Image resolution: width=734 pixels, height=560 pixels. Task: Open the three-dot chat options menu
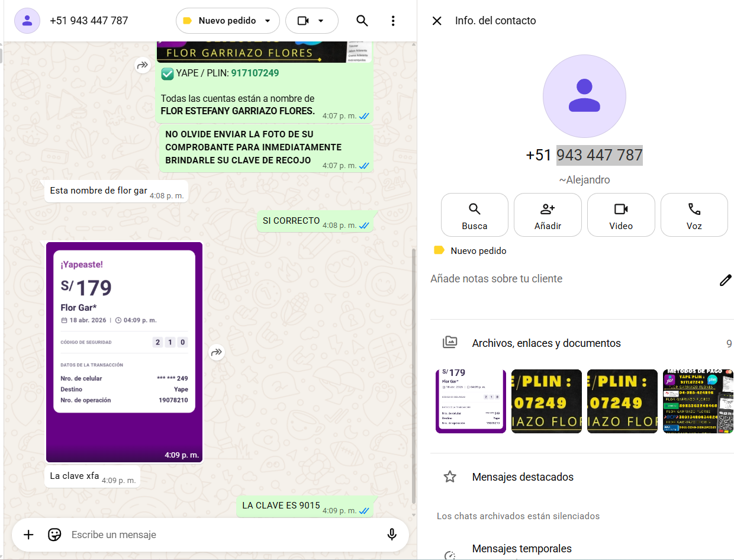coord(393,21)
